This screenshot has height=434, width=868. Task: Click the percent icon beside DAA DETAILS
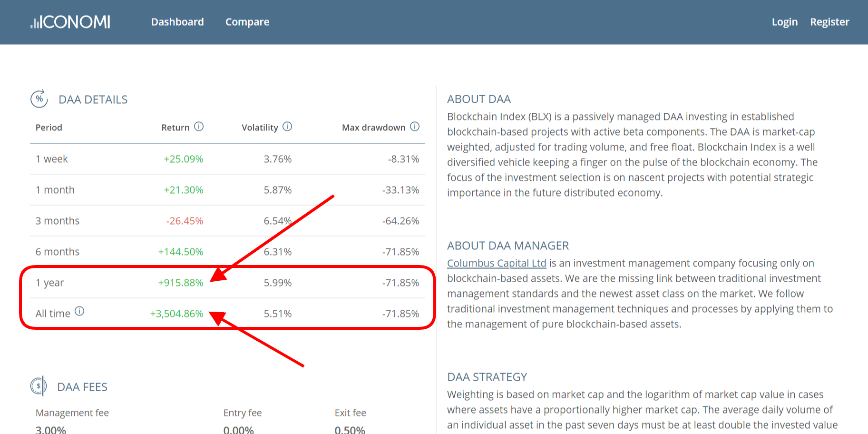click(39, 99)
